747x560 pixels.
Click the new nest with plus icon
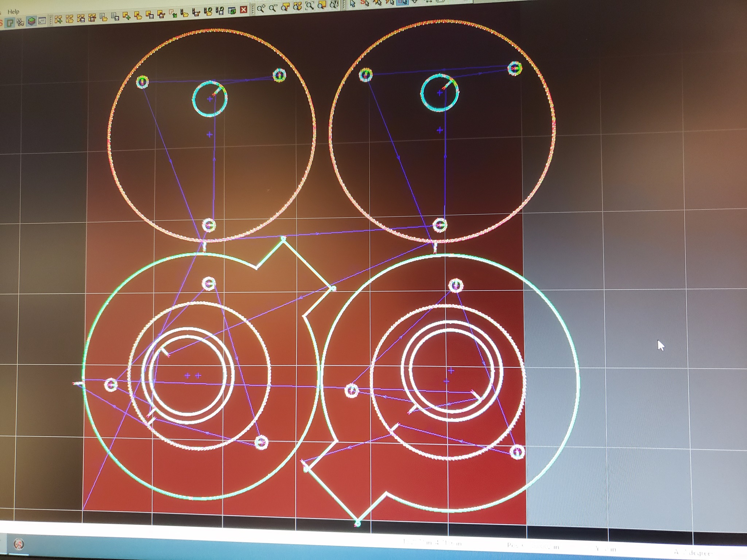[x=58, y=20]
